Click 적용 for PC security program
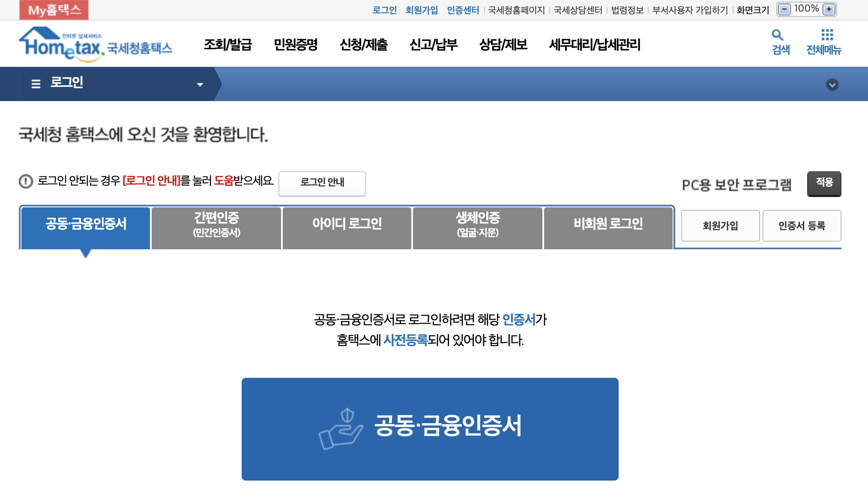This screenshot has height=502, width=868. [x=824, y=183]
